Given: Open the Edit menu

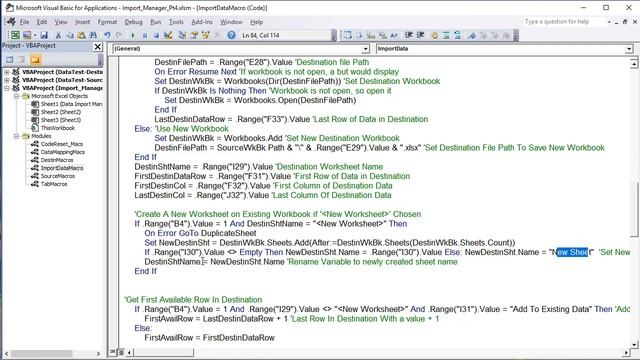Looking at the screenshot, I should pos(42,22).
